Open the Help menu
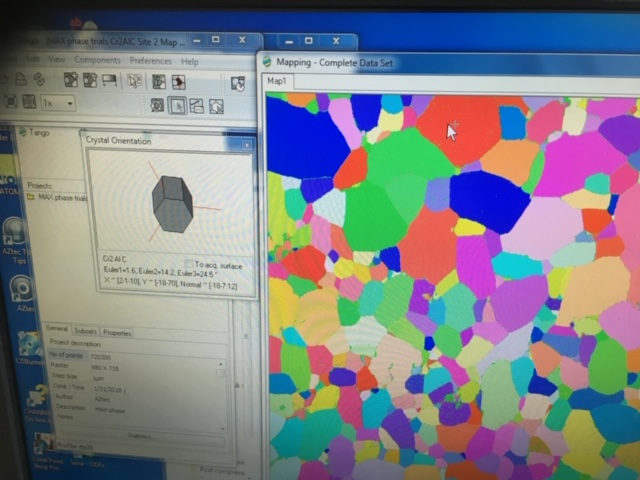 190,62
